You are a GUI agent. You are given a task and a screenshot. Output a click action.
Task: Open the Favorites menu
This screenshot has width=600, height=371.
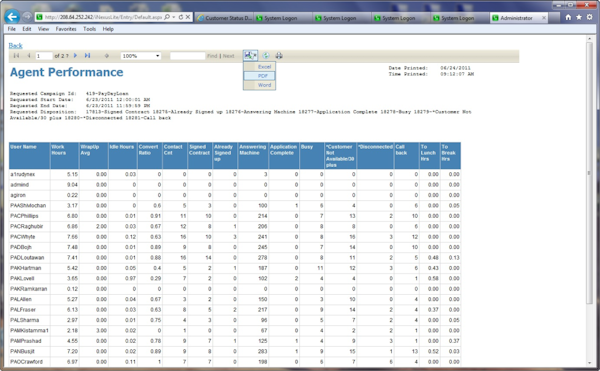point(66,29)
